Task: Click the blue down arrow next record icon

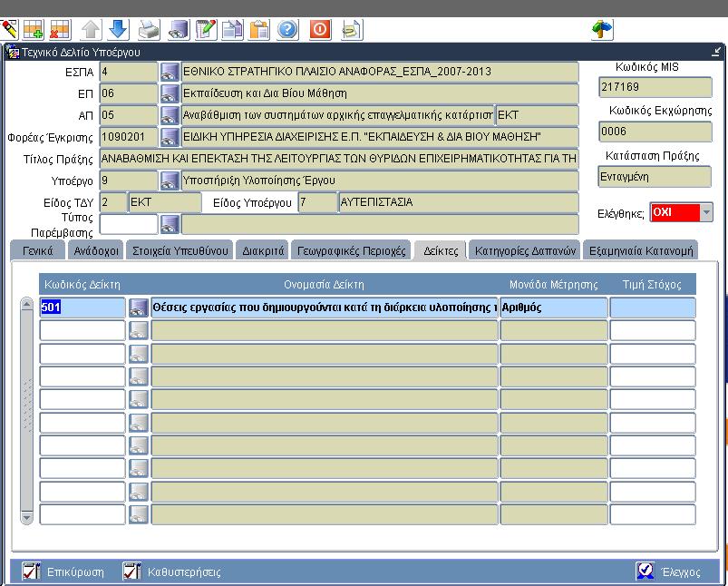Action: [119, 30]
